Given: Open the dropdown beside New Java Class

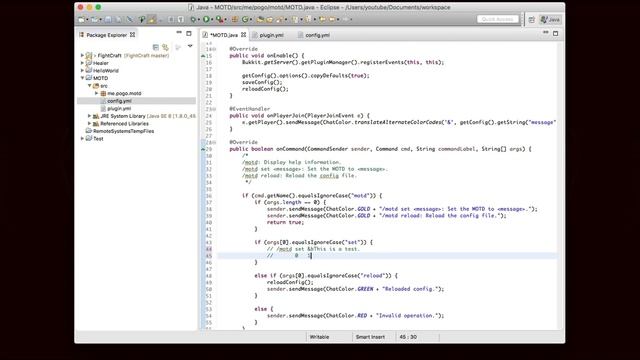Looking at the screenshot, I should click(251, 20).
